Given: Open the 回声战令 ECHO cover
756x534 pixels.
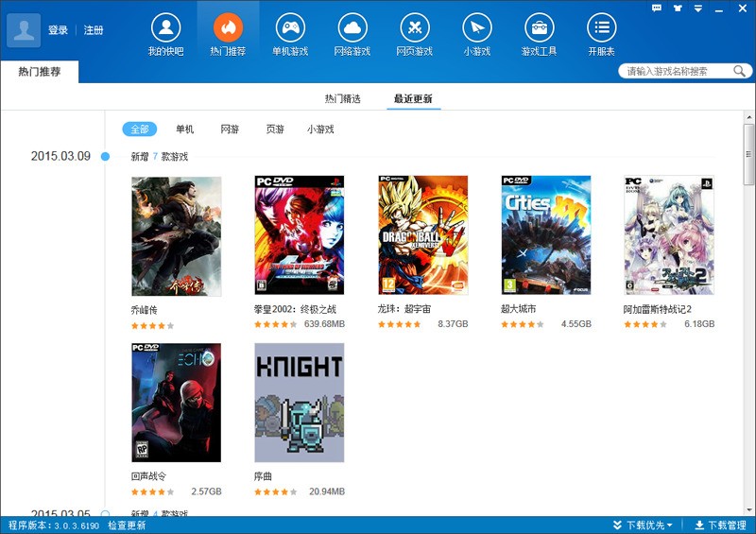Looking at the screenshot, I should (x=177, y=403).
